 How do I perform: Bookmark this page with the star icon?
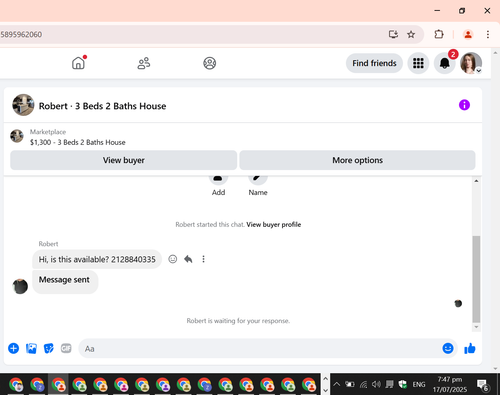pyautogui.click(x=411, y=34)
